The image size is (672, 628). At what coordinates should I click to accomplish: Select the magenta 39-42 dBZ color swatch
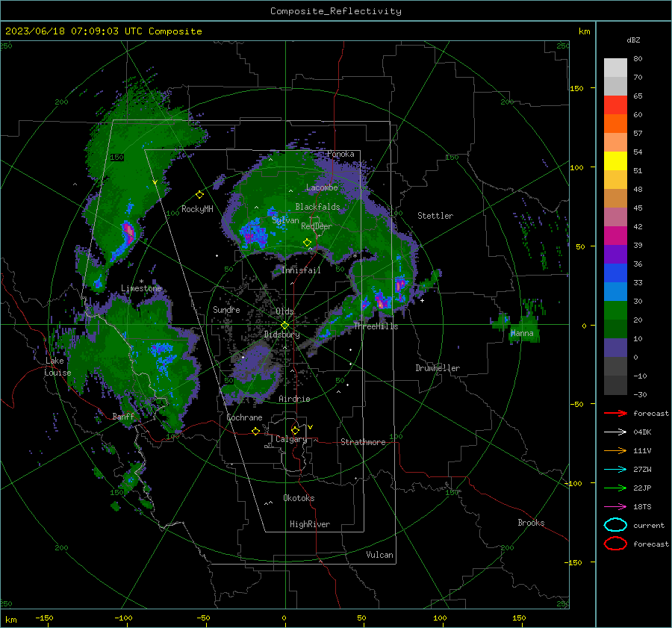pos(615,236)
